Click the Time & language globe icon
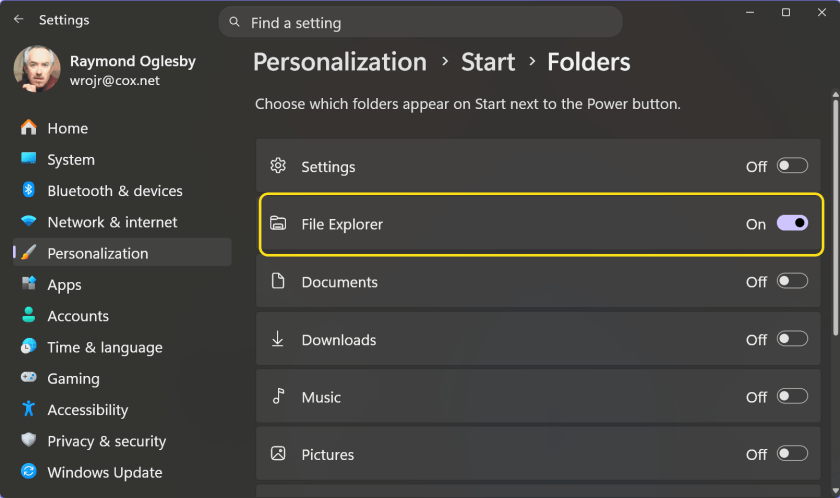This screenshot has height=498, width=840. click(x=28, y=346)
